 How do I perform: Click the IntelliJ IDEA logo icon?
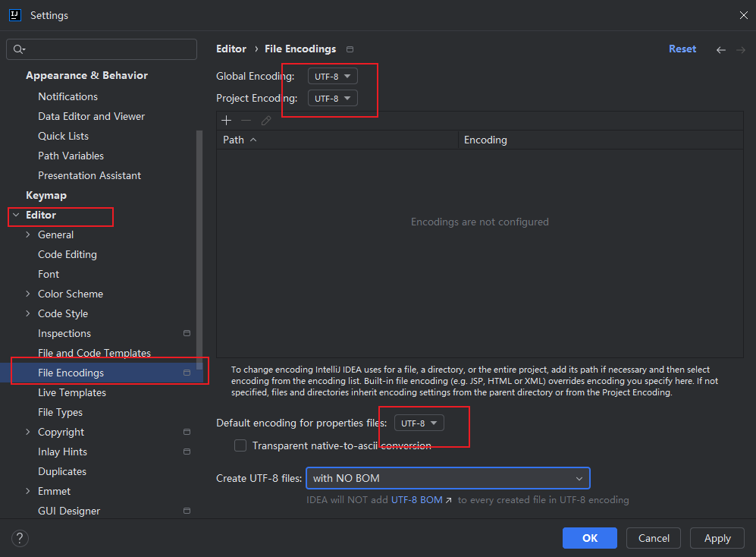point(15,15)
